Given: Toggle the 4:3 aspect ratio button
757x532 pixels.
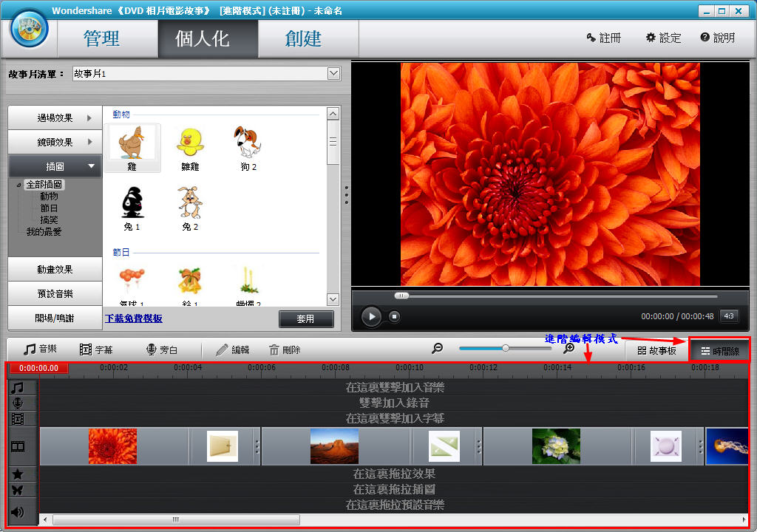Looking at the screenshot, I should pyautogui.click(x=728, y=316).
